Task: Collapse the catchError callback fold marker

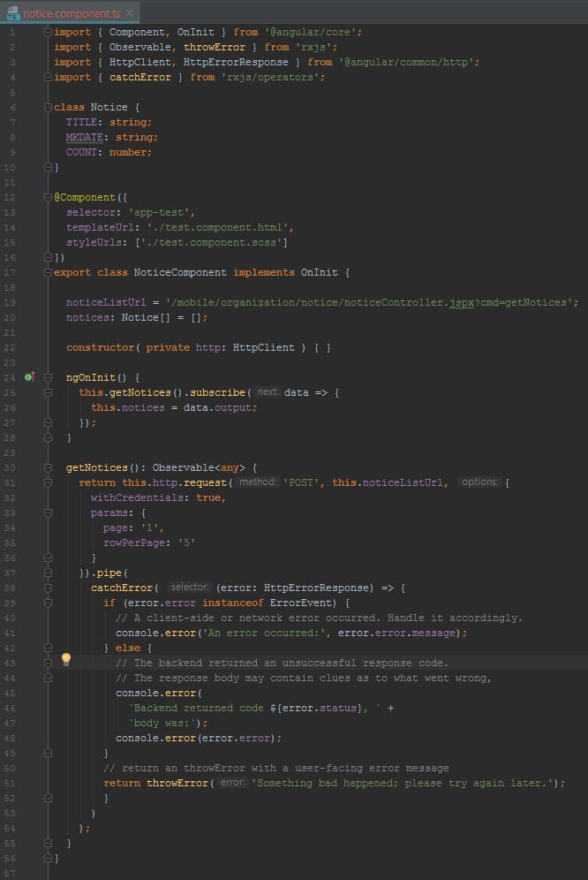Action: [x=48, y=588]
